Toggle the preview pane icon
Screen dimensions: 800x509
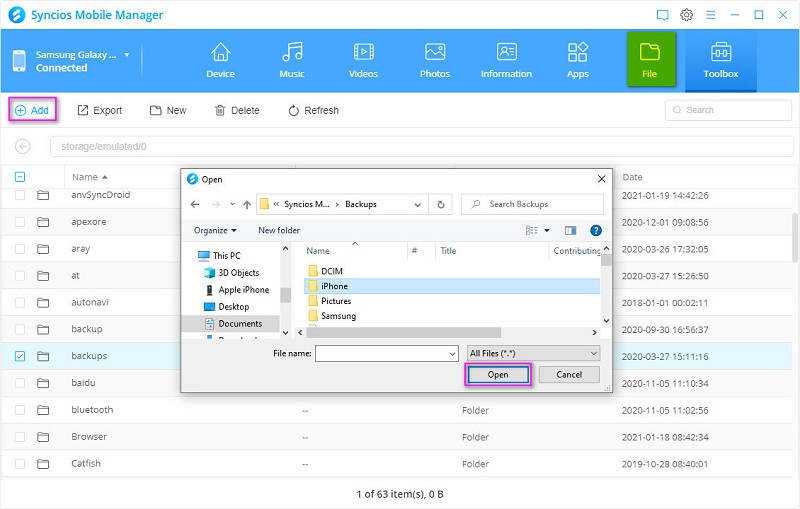click(x=570, y=231)
